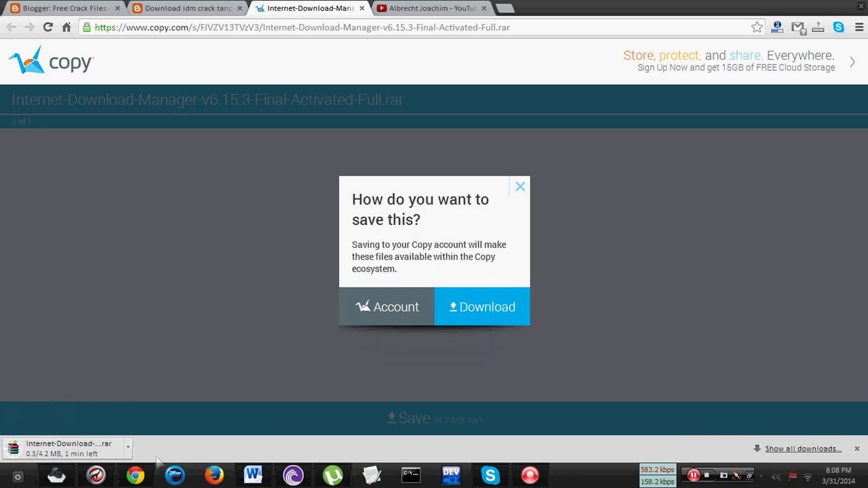Open Skype from the taskbar
This screenshot has width=868, height=488.
pyautogui.click(x=490, y=476)
